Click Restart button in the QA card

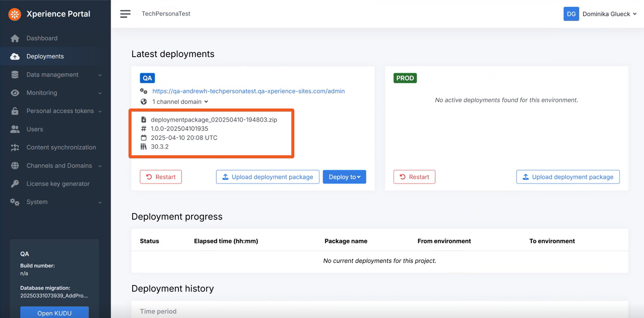pyautogui.click(x=160, y=177)
